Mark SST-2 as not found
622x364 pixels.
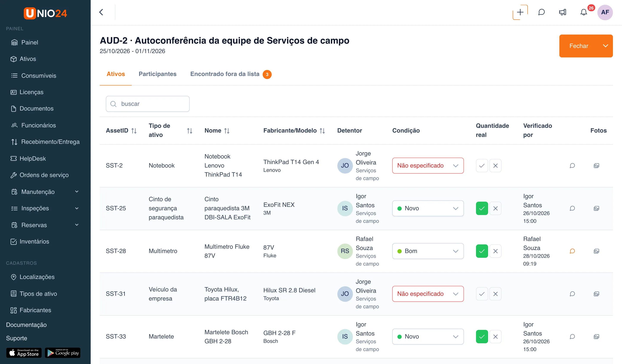tap(495, 166)
